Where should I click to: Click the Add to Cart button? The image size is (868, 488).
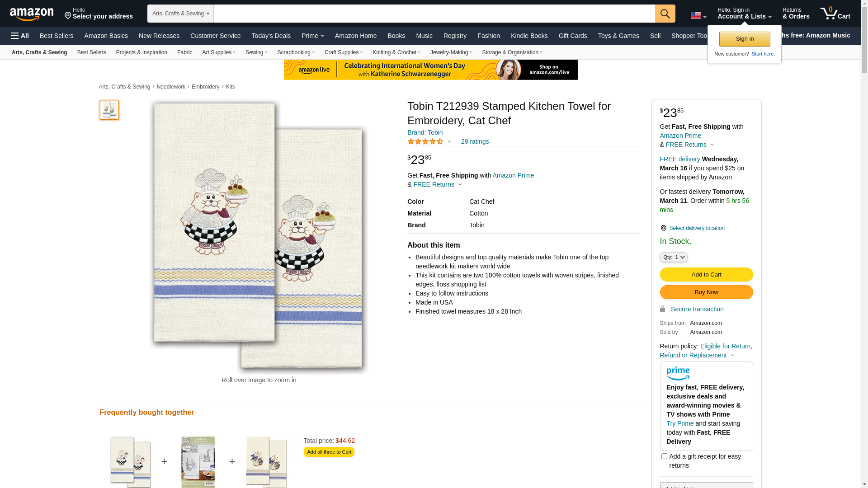(x=706, y=275)
